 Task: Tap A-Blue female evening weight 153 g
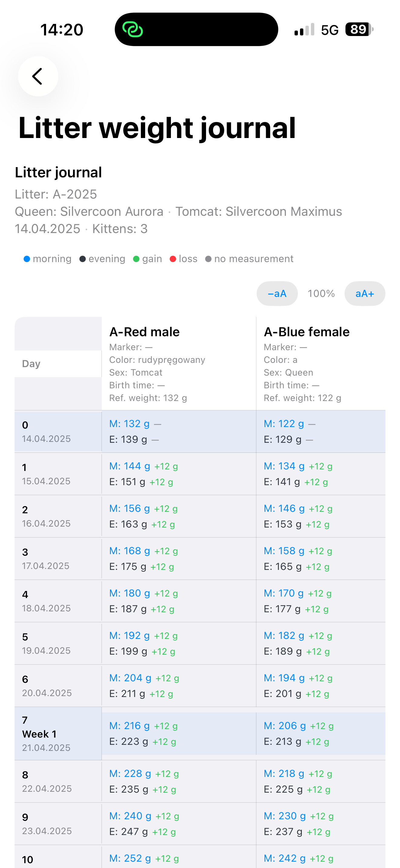click(x=283, y=524)
